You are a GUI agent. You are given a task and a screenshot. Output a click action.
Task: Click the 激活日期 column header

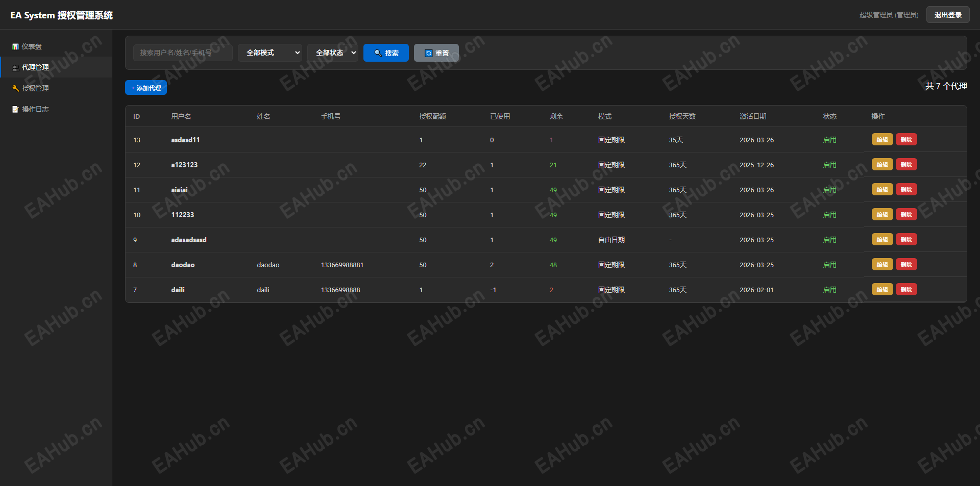pos(753,116)
